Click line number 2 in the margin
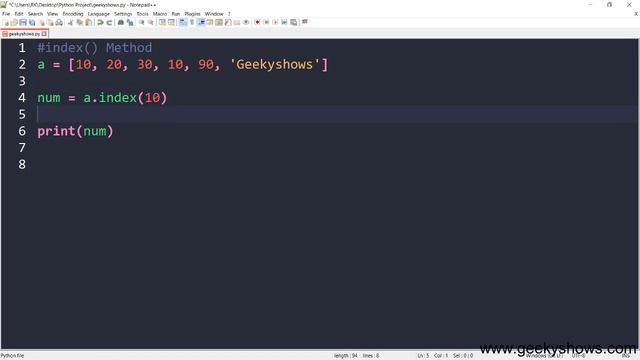This screenshot has height=360, width=640. (22, 64)
